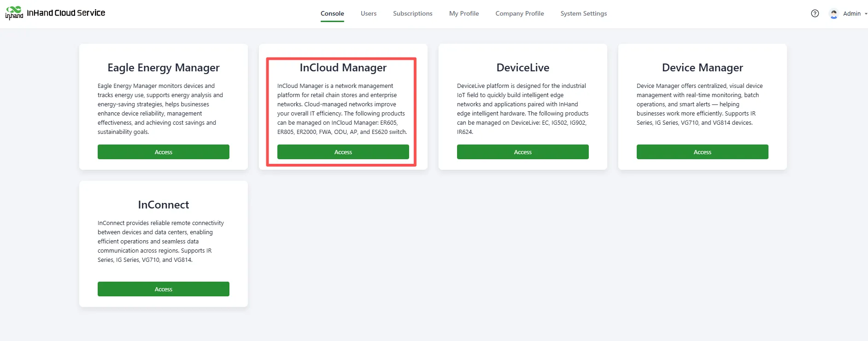Click the Device Manager description text
868x341 pixels.
click(x=700, y=104)
